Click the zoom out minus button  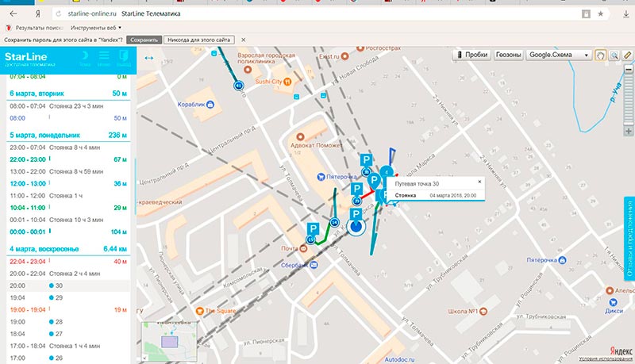tap(628, 69)
